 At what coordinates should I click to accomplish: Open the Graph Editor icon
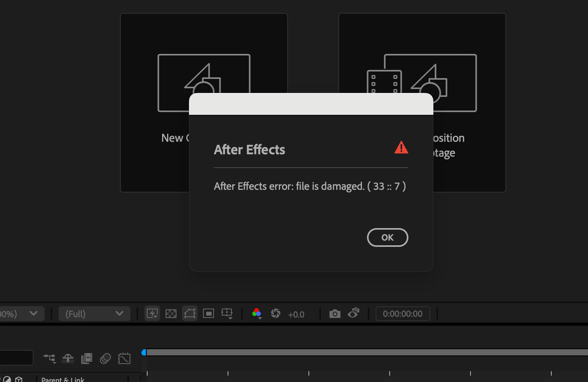[124, 358]
